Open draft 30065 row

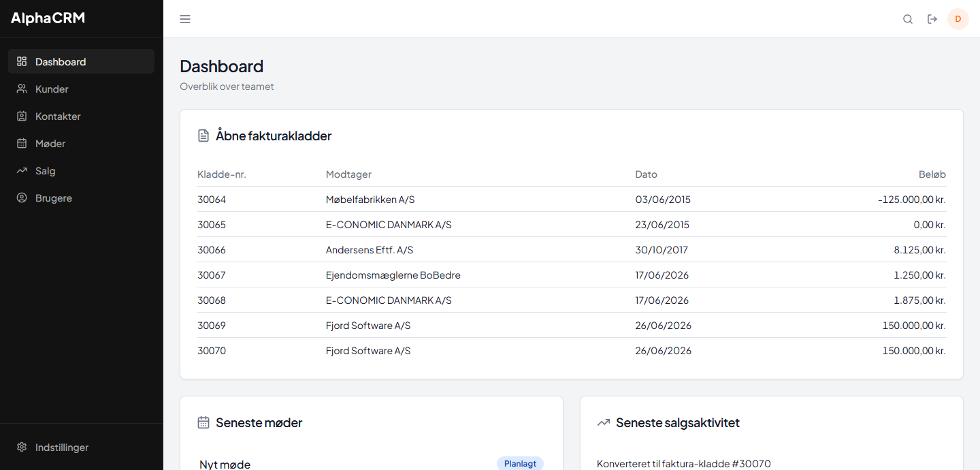(x=572, y=225)
